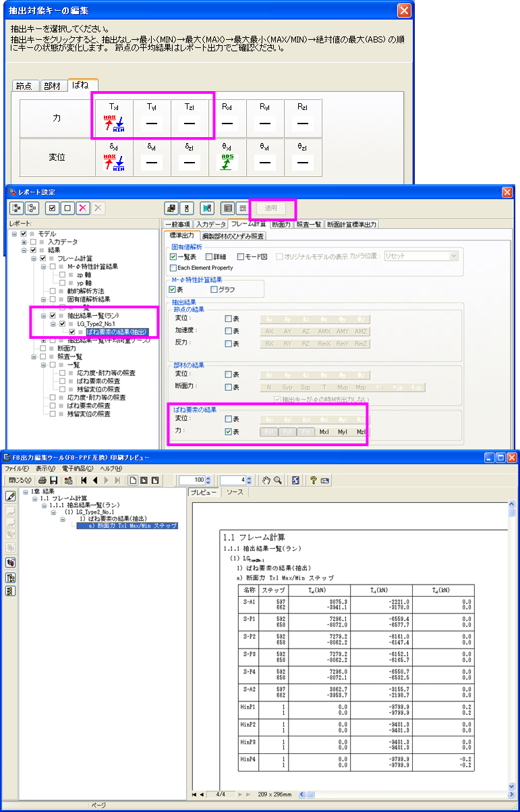This screenshot has width=520, height=812.
Task: Collapse 照査一覧 node in report tree
Action: [x=34, y=356]
